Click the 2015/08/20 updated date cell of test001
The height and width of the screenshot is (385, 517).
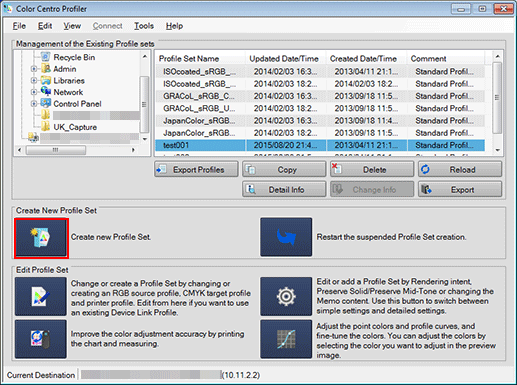click(x=286, y=145)
